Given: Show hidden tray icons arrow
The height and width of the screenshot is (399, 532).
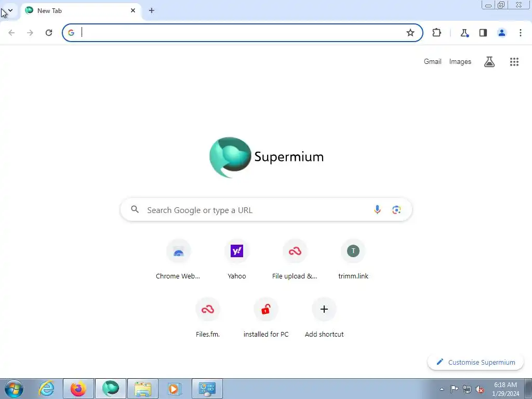Looking at the screenshot, I should point(442,389).
